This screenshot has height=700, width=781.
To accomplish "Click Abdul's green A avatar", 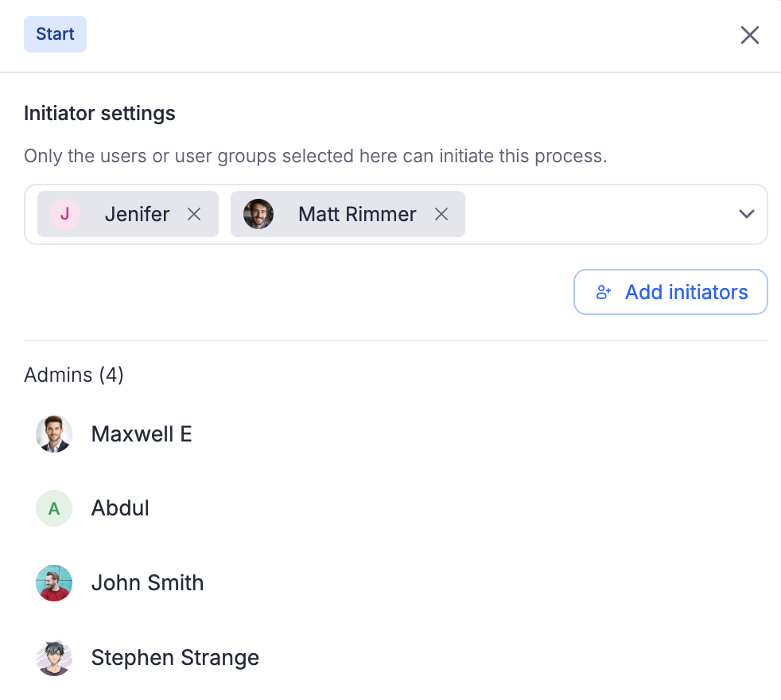I will tap(54, 508).
